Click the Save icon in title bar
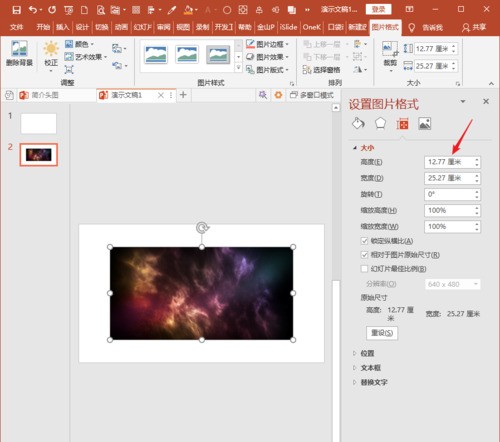Image resolution: width=500 pixels, height=442 pixels. 16,10
